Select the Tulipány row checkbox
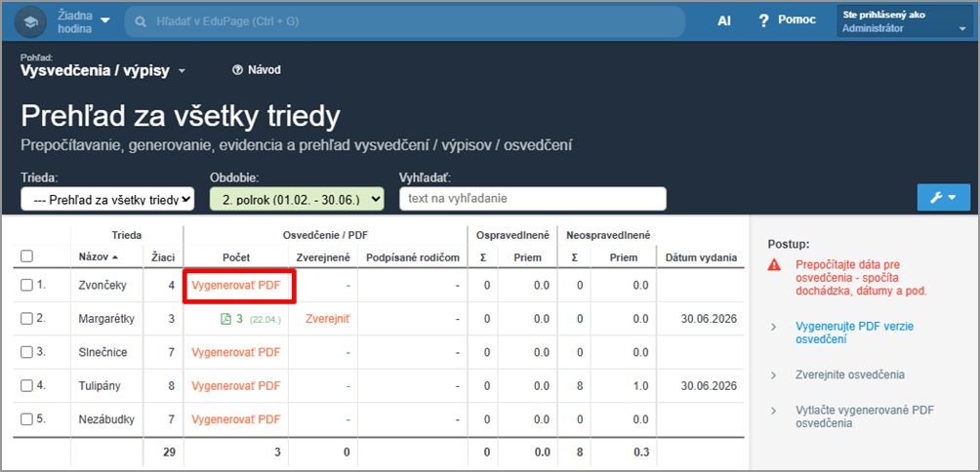980x472 pixels. [x=27, y=385]
